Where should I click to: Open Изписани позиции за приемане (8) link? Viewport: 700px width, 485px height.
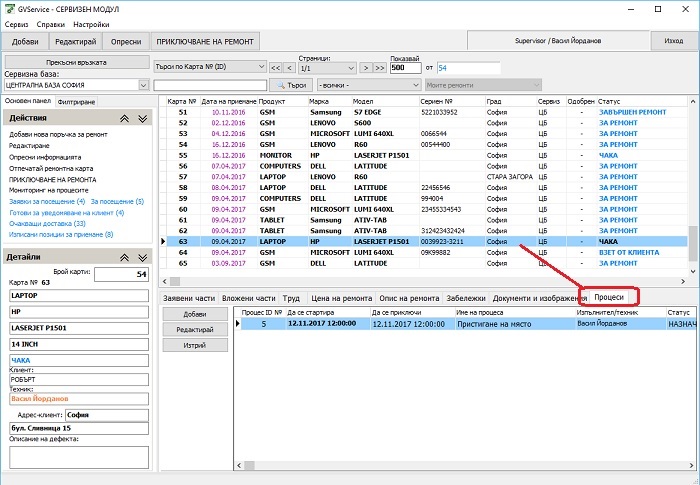pos(61,234)
